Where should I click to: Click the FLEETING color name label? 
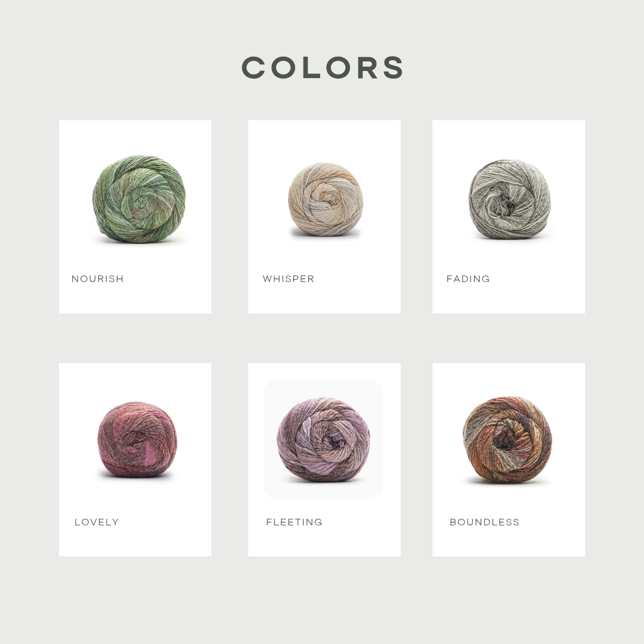click(x=294, y=522)
